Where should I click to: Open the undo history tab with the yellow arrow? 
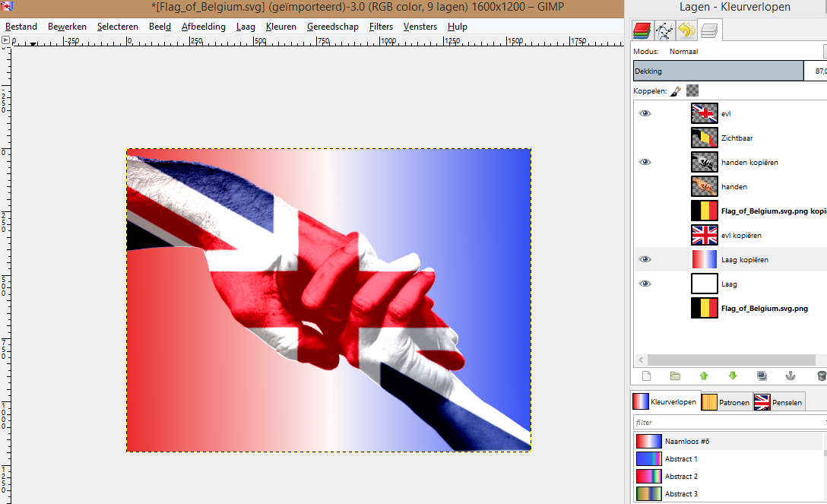tap(687, 30)
